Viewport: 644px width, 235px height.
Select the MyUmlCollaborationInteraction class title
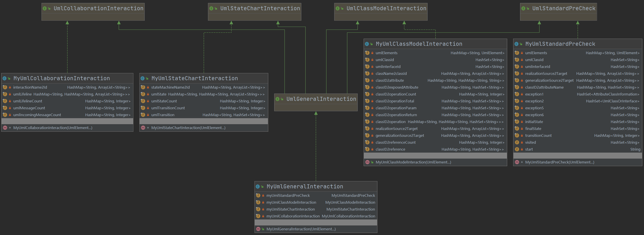[62, 78]
